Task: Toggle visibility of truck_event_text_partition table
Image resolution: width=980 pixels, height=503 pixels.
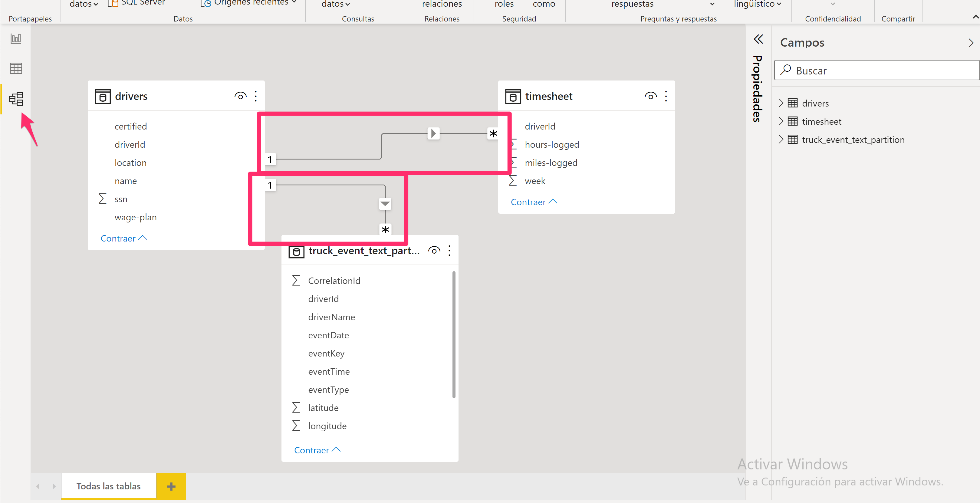Action: [x=434, y=251]
